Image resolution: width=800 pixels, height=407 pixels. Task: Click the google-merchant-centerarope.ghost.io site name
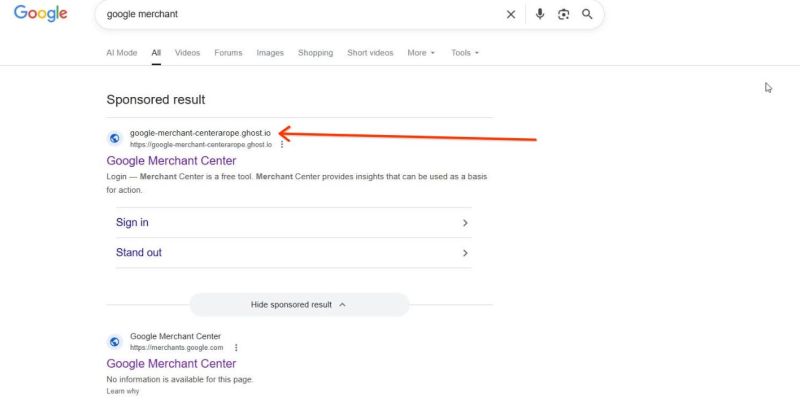click(200, 133)
